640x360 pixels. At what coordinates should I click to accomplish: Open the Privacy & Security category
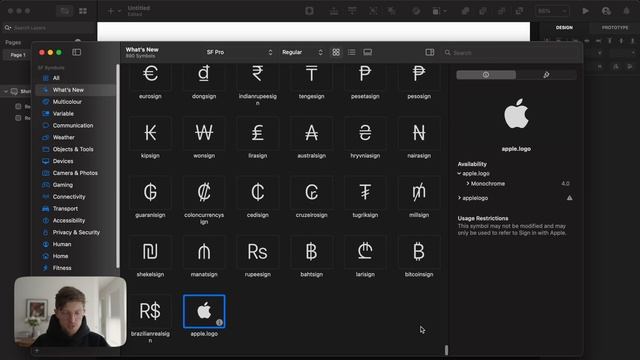tap(76, 232)
